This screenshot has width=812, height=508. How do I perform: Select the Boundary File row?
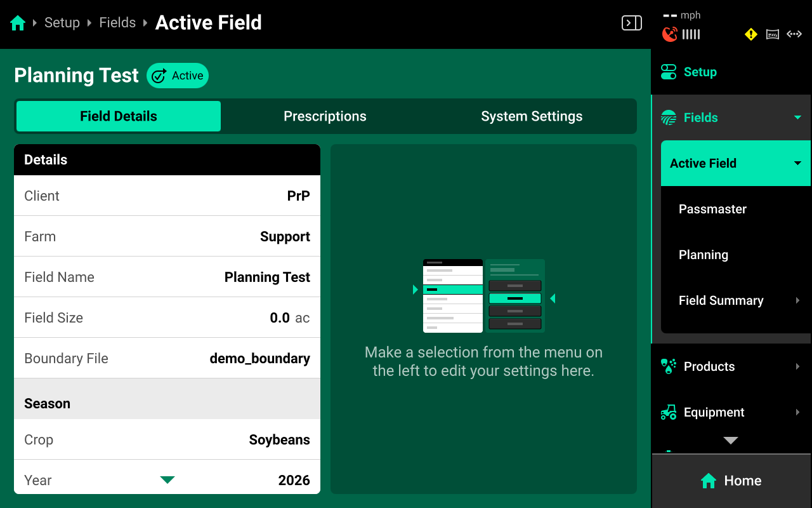point(167,358)
